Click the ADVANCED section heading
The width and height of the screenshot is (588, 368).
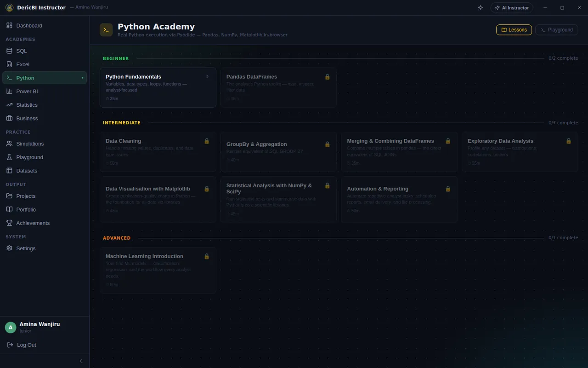click(117, 238)
